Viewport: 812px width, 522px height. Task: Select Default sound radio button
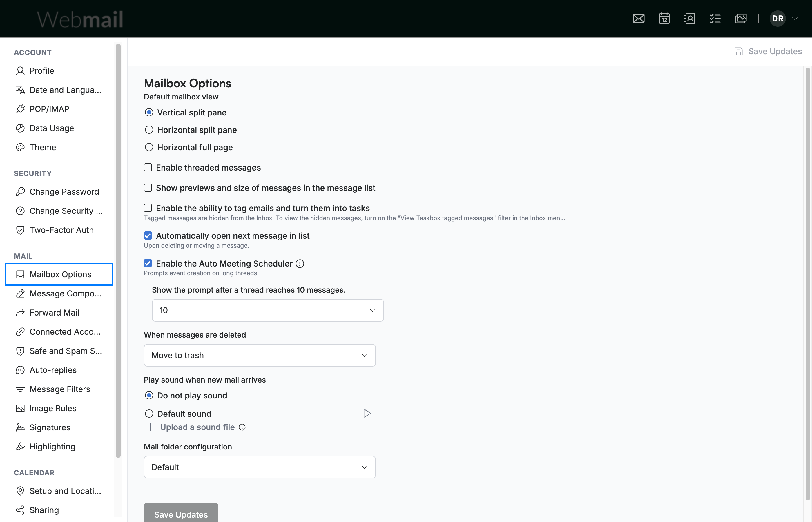149,414
